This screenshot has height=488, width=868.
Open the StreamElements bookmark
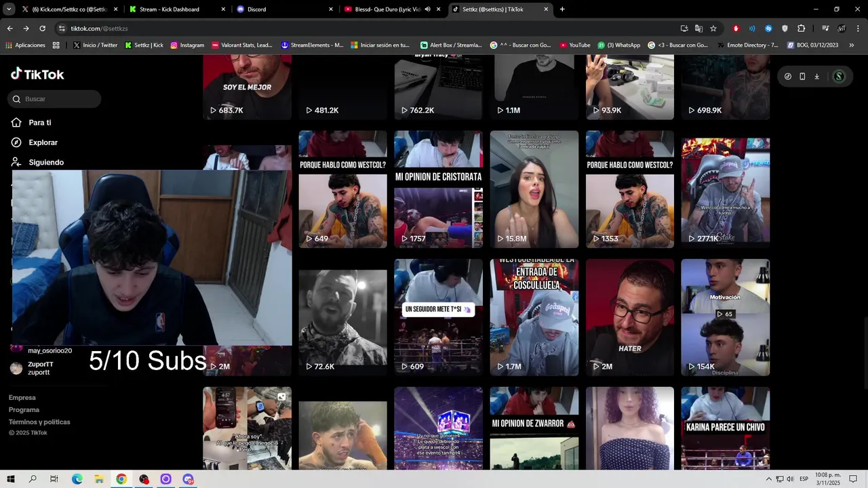(312, 45)
